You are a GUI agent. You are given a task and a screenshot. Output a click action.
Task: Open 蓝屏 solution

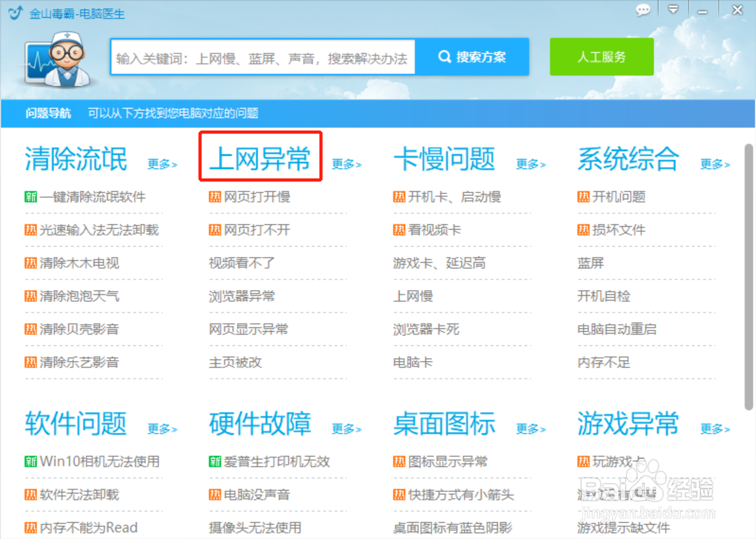tap(590, 263)
